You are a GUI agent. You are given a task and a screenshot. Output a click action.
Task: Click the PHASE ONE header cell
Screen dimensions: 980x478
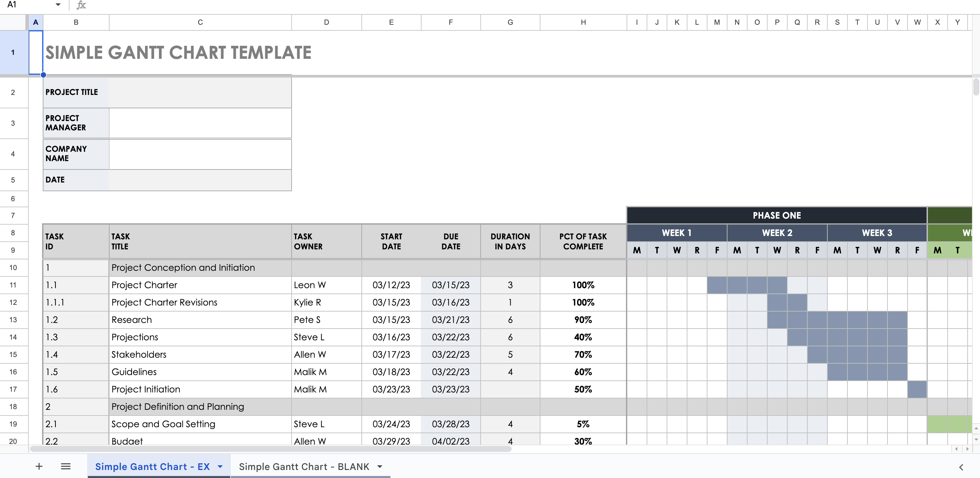click(777, 215)
